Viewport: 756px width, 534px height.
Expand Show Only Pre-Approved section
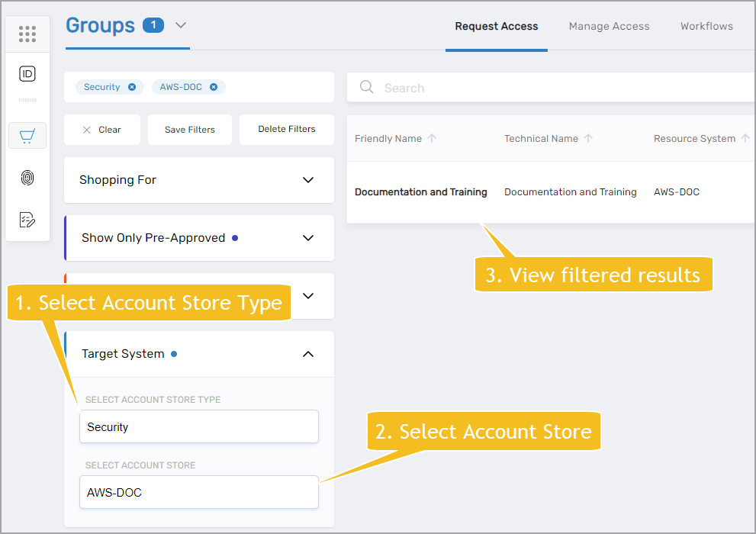tap(308, 238)
